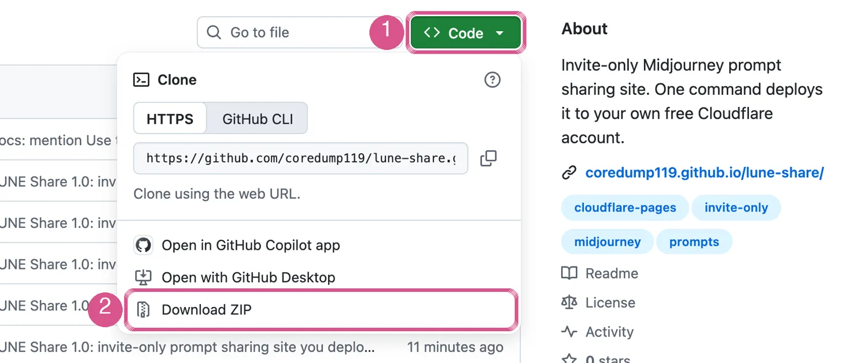Screen dimensions: 868x363
Task: Click the GitHub Copilot app icon
Action: [x=143, y=245]
